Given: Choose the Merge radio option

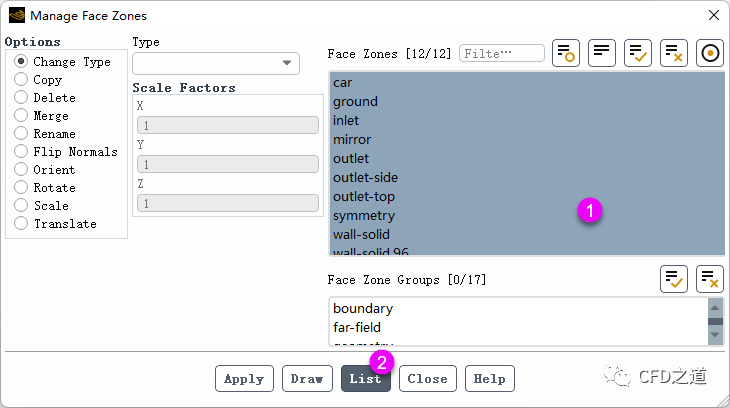Looking at the screenshot, I should (21, 116).
